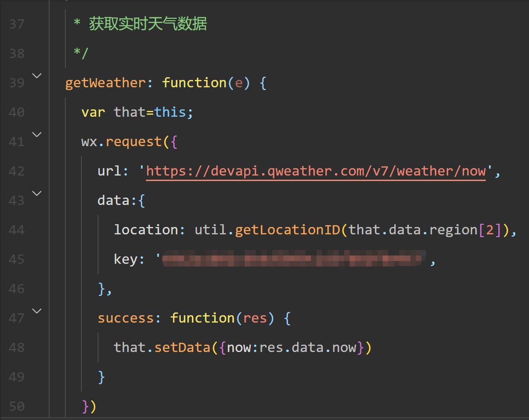Image resolution: width=529 pixels, height=420 pixels.
Task: Click line number 37 in the gutter
Action: click(17, 24)
